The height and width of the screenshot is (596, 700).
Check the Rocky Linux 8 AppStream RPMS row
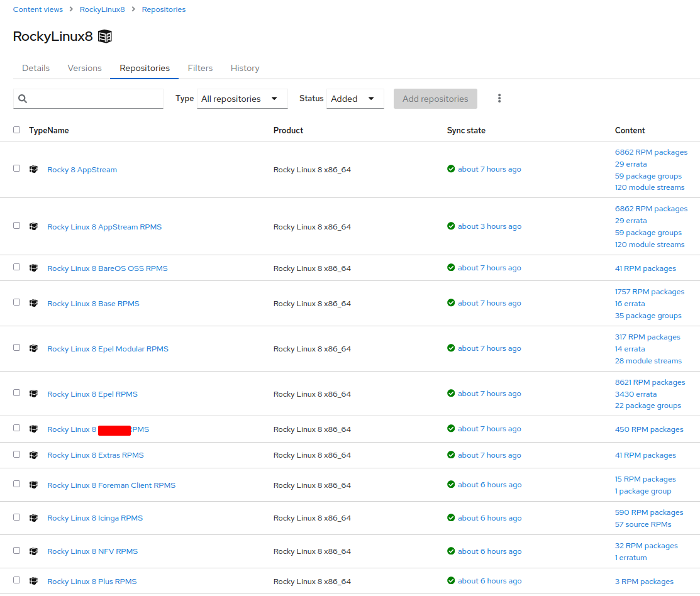tap(16, 225)
